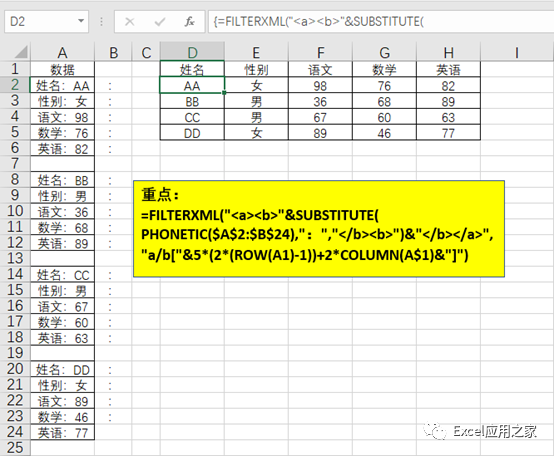This screenshot has height=456, width=554.
Task: Click header cell 姓名 in D1
Action: click(192, 69)
